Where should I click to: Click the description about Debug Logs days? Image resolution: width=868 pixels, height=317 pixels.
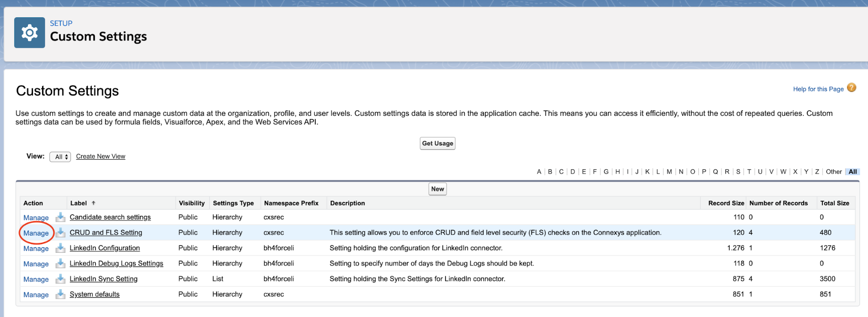click(x=432, y=263)
